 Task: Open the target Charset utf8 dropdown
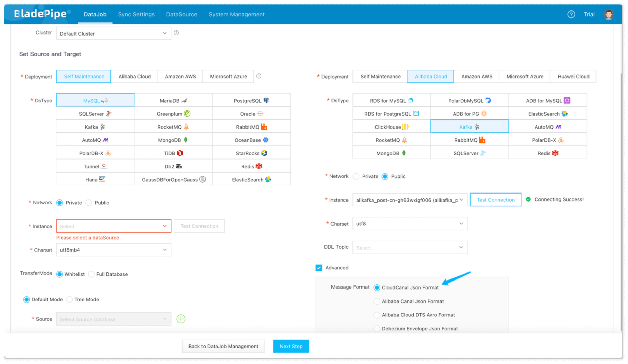(410, 224)
